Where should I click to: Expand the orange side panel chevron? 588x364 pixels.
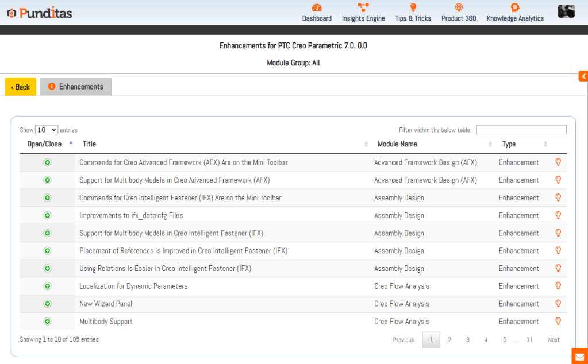[583, 76]
